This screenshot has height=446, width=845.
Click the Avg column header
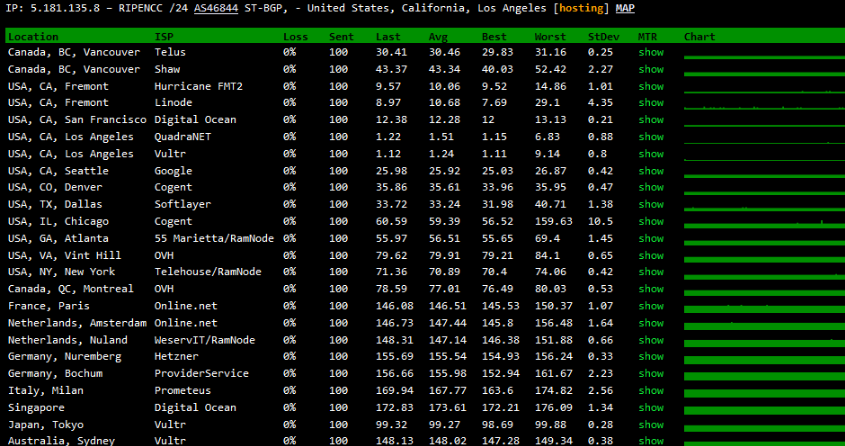click(x=438, y=37)
